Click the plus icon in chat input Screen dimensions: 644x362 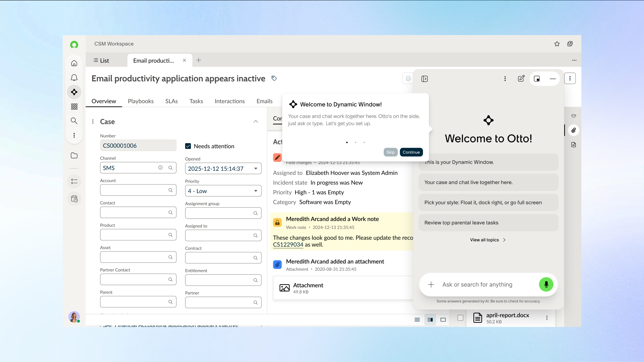tap(431, 285)
